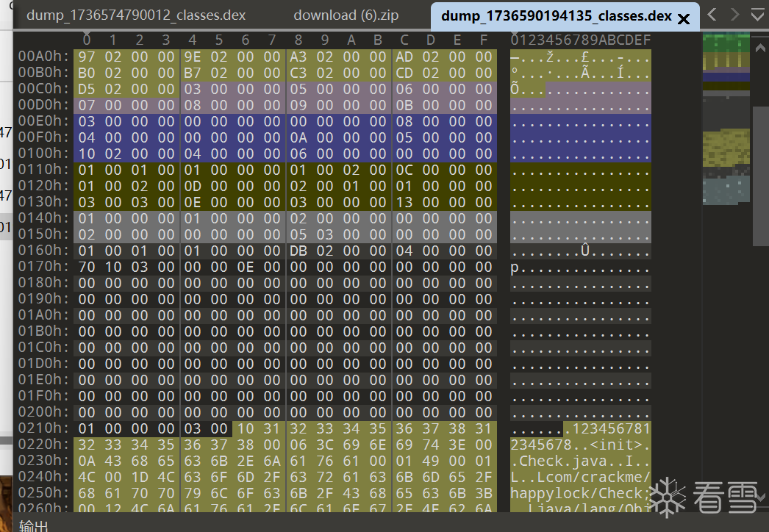Select byte 0C in row 0110h
769x532 pixels.
tap(404, 170)
